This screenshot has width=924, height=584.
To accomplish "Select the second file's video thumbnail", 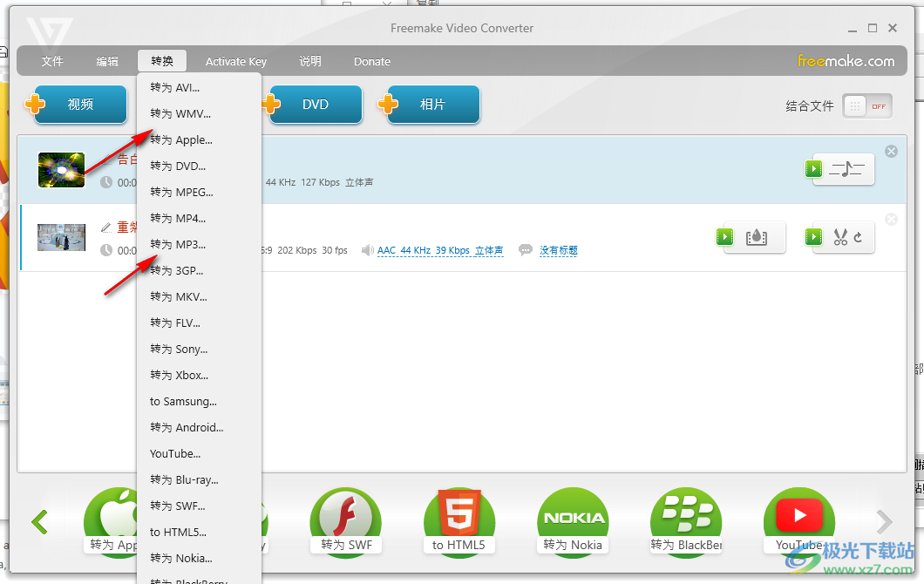I will [61, 237].
